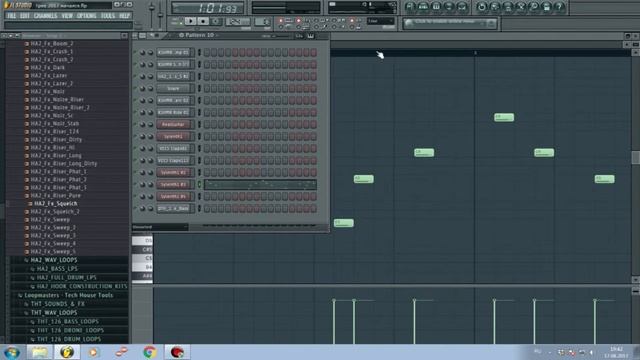Screen dimensions: 640x360
Task: Expand the HA2_FULL_DRUM_LPS folder
Action: point(66,278)
